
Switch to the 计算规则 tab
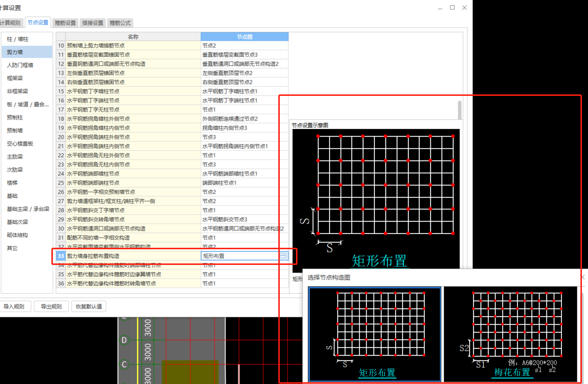[10, 23]
